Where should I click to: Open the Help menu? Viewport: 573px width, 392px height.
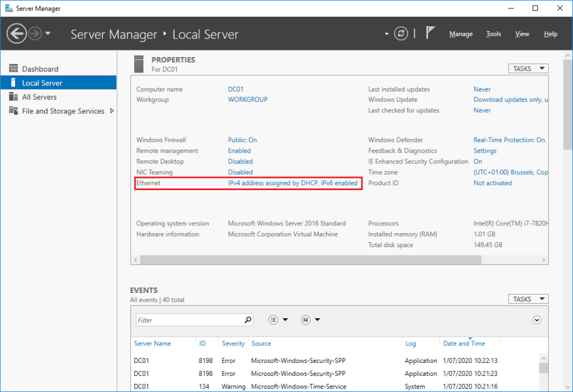point(551,34)
